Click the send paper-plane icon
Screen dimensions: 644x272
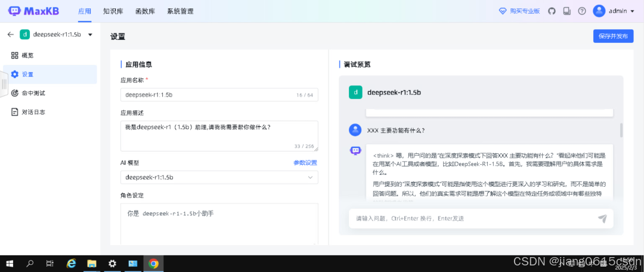[x=602, y=218]
